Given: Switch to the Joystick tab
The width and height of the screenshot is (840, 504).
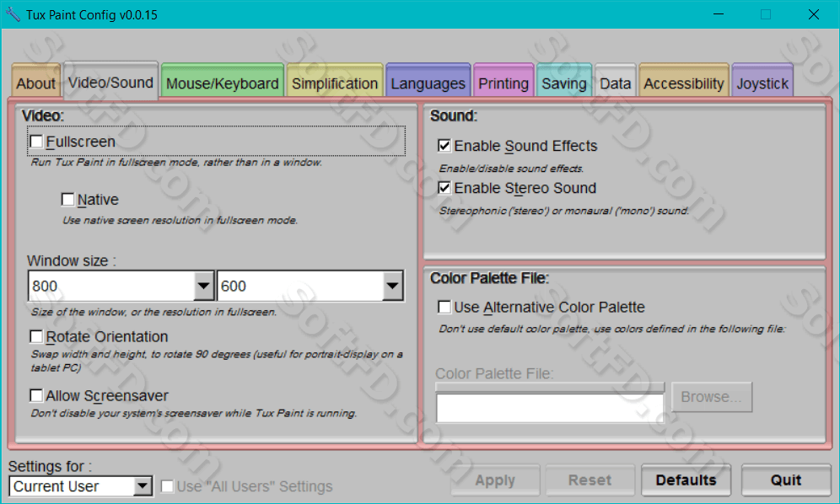Looking at the screenshot, I should [762, 82].
